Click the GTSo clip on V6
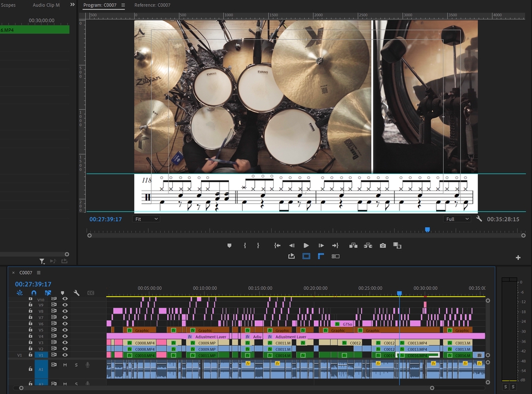The image size is (532, 394). tap(343, 324)
